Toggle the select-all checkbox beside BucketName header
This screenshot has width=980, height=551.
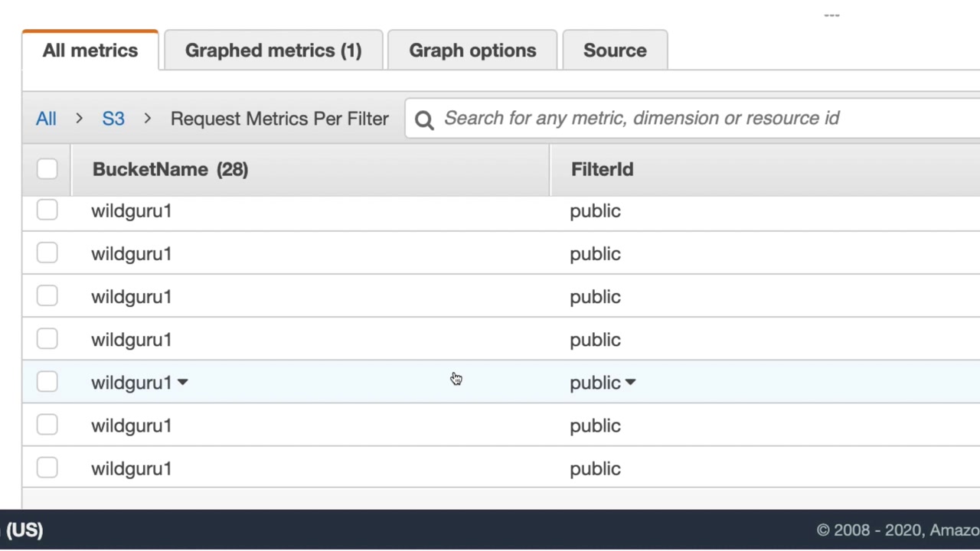coord(47,169)
